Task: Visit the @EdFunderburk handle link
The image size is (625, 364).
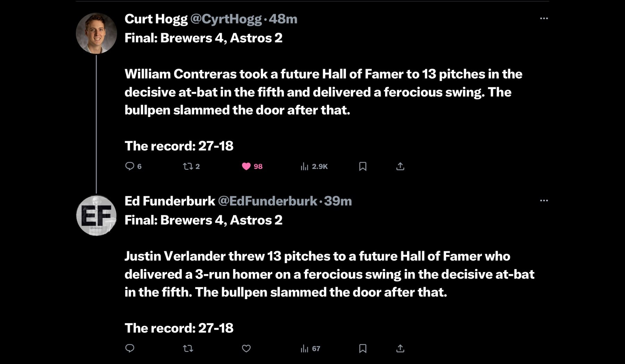Action: coord(267,201)
